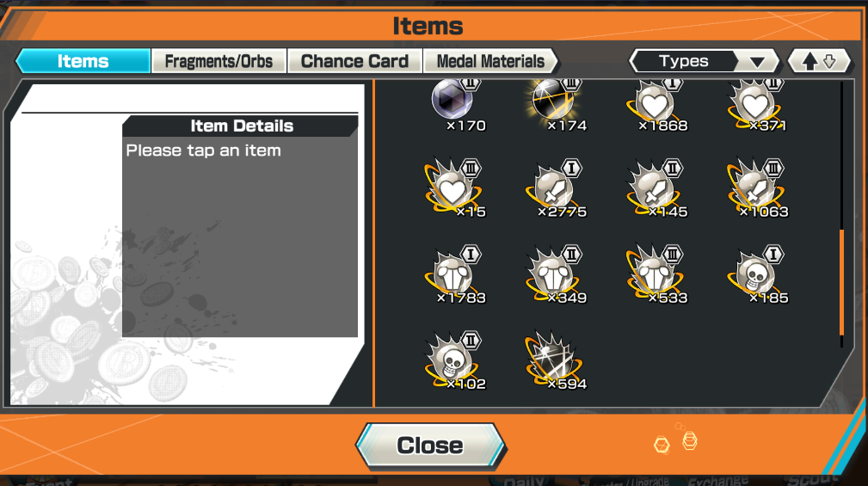Open the Types sort dropdown
Viewport: 868px width, 486px height.
click(x=705, y=61)
